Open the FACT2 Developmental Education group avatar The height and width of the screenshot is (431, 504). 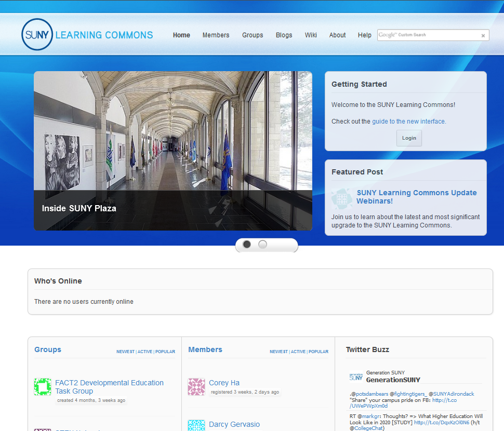(x=43, y=387)
